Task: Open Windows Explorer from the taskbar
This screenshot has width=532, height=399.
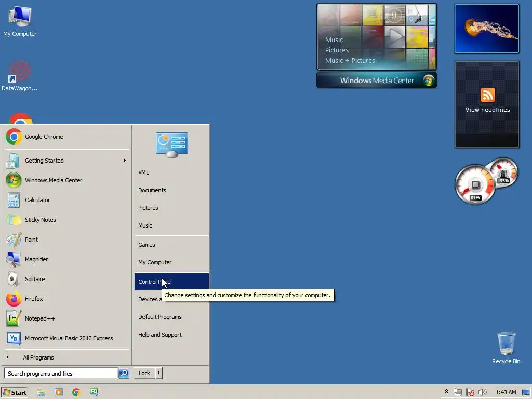Action: (x=41, y=393)
